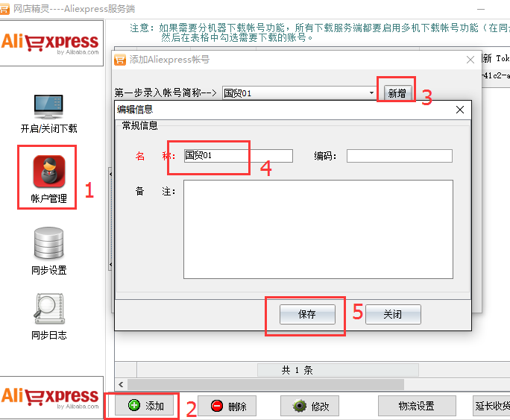510x420 pixels.
Task: Close the 编辑信息 dialog
Action: (460, 110)
